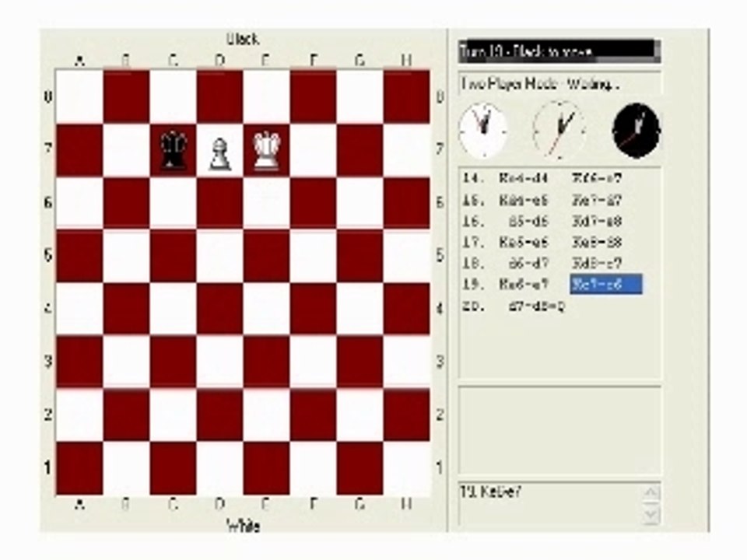Click the scroll-down arrow of comment box
Screen dimensions: 747x560
(651, 514)
